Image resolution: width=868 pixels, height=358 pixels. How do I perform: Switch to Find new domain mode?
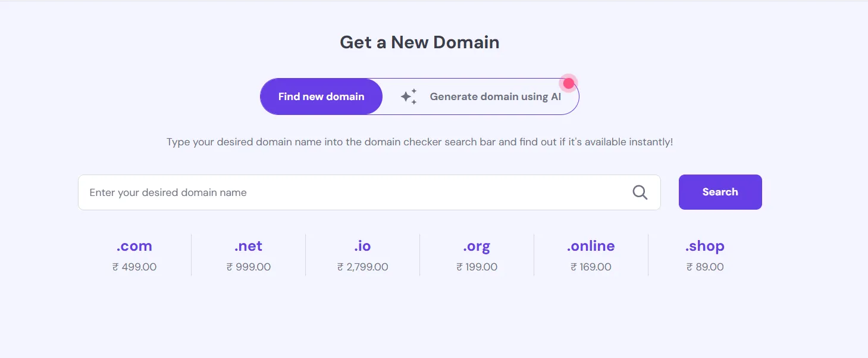pos(321,96)
